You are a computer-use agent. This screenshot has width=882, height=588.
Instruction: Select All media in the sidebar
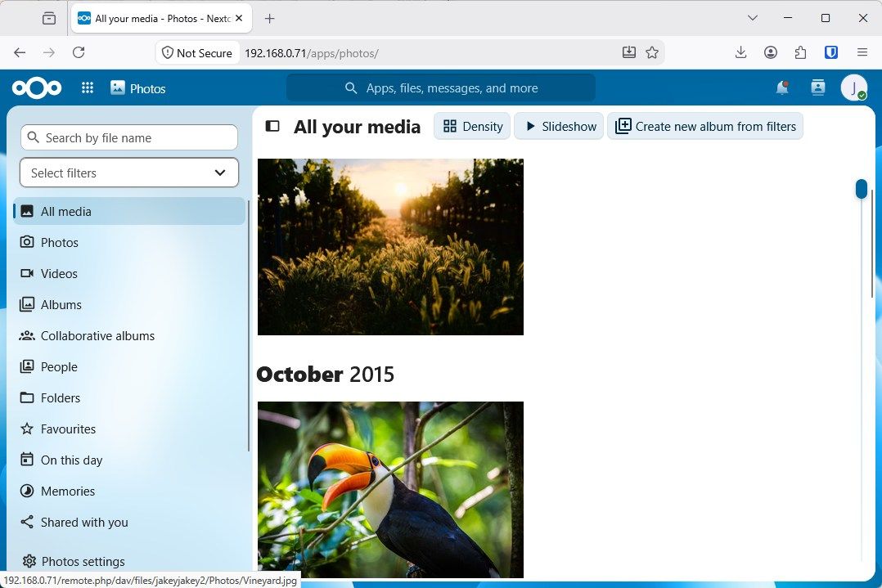click(x=129, y=211)
